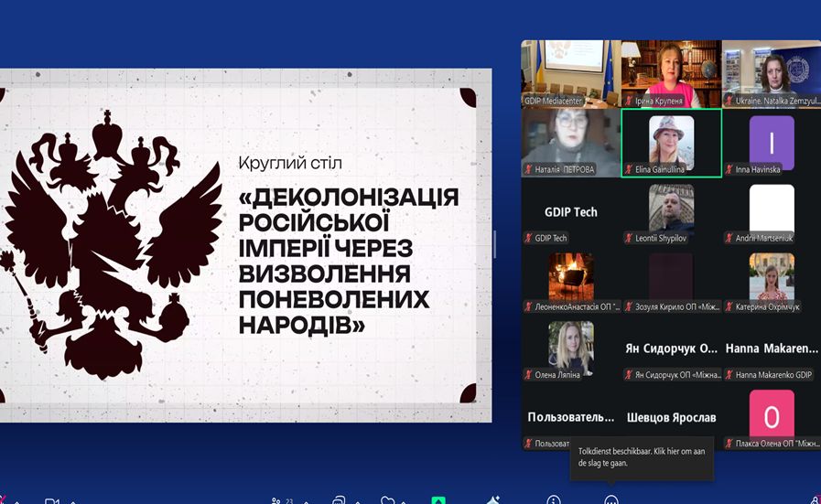Select the Elina Gainullina active speaker tile
821x504 pixels.
[x=671, y=143]
